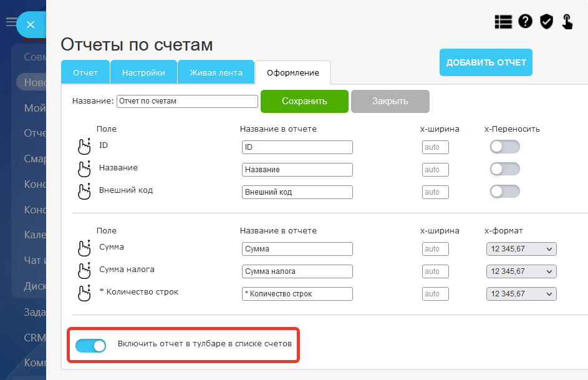Click the report Название input field
This screenshot has width=588, height=380.
click(187, 101)
